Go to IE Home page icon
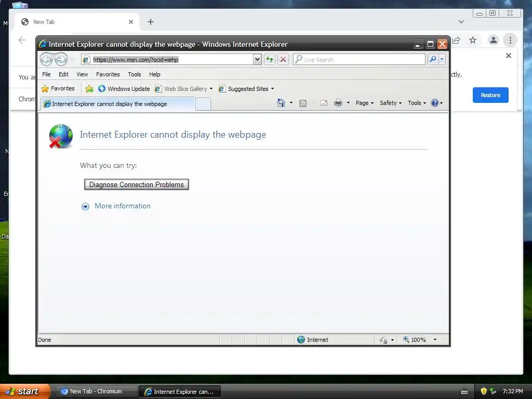Screen dimensions: 532x399 (x=281, y=103)
